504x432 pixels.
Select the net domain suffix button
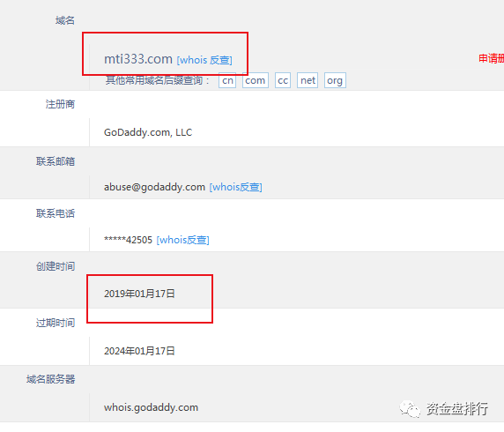point(308,80)
